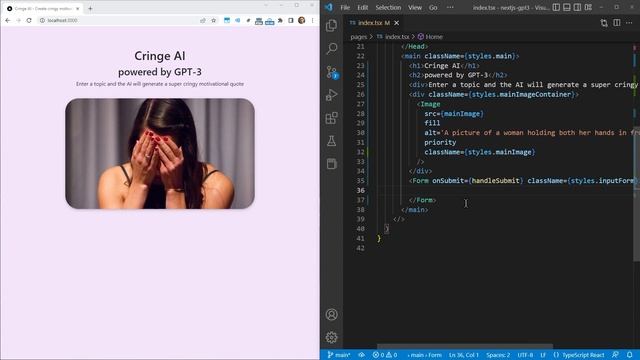Share this page icon in Chrome address bar
Viewport: 640px width, 360px height.
click(203, 20)
